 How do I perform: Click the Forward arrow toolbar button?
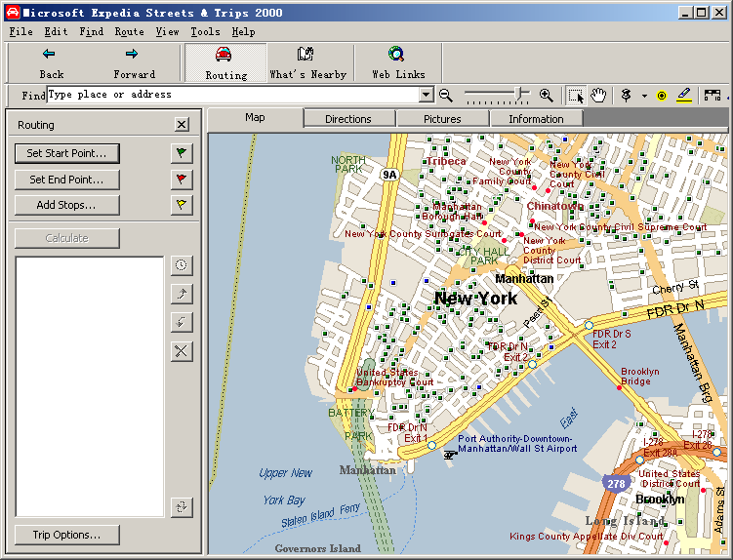click(134, 63)
